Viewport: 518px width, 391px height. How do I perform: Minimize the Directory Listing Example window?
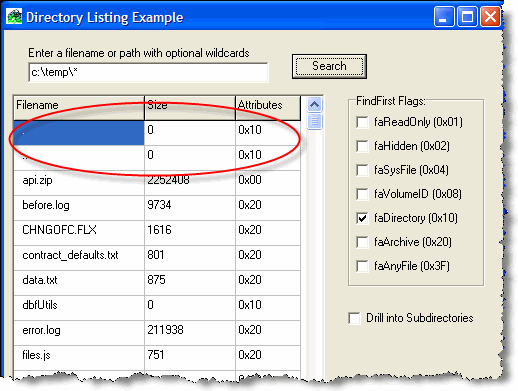(444, 17)
